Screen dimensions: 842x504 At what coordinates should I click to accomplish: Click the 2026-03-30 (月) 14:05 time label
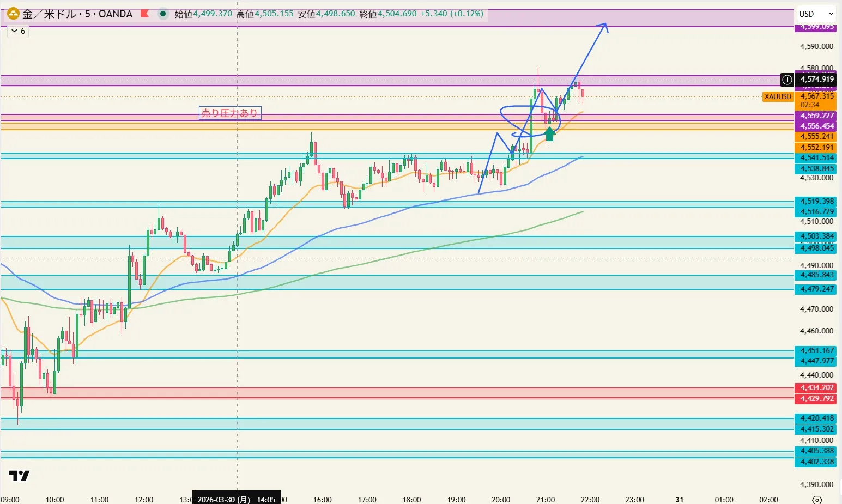tap(237, 499)
